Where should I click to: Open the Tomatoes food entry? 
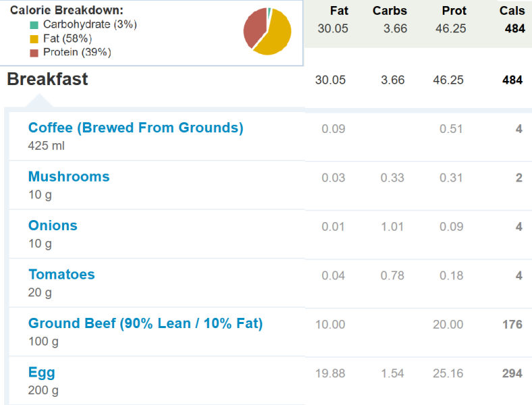tap(61, 275)
